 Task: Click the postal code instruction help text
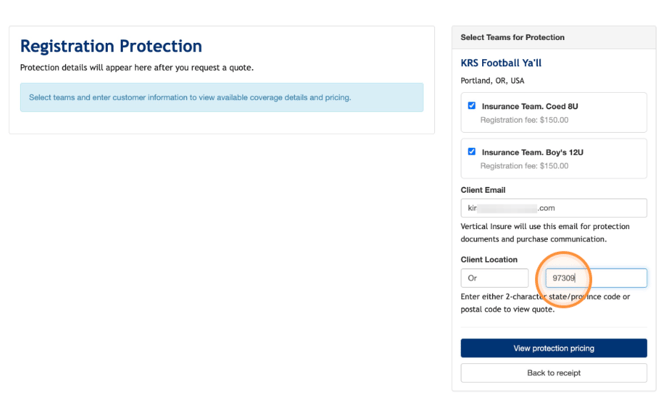pos(545,303)
